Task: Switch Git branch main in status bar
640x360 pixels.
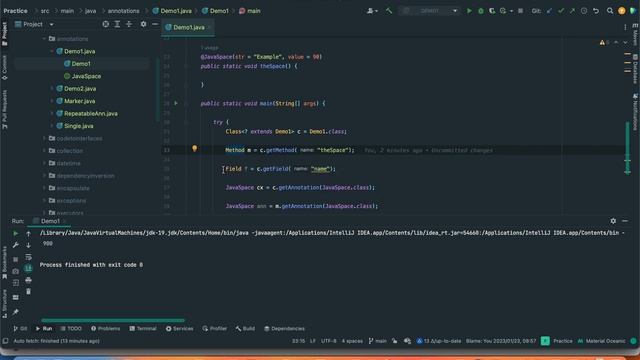Action: [x=378, y=341]
